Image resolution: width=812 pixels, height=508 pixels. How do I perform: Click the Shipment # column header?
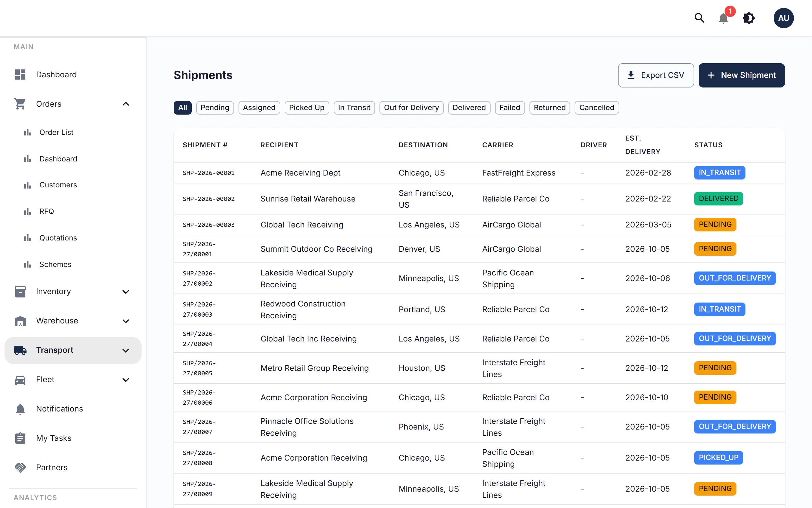(x=205, y=145)
